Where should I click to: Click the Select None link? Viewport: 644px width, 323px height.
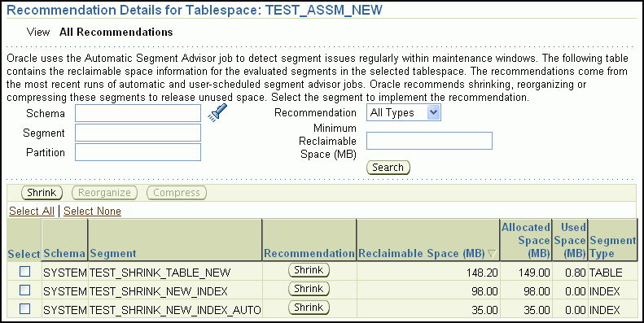point(93,211)
